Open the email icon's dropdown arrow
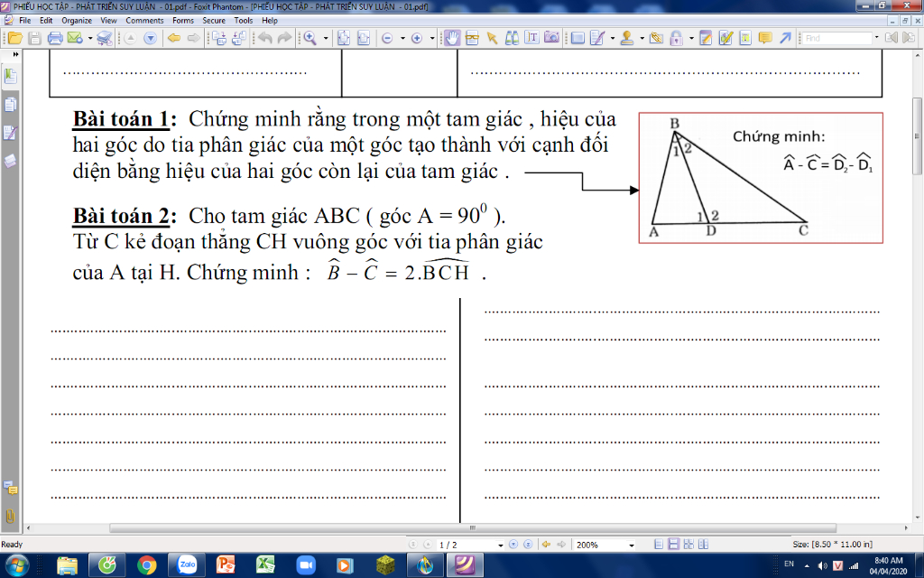924x578 pixels. coord(89,38)
